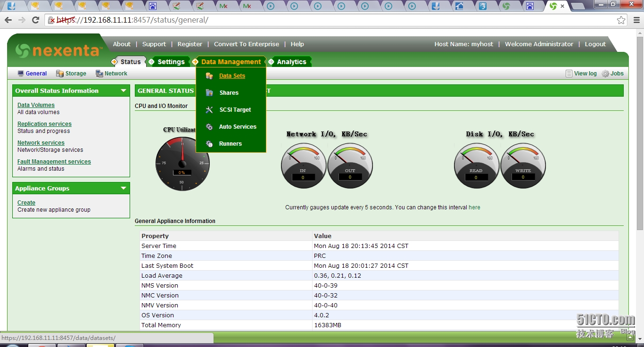Collapse the Overall Status Information panel
This screenshot has width=644, height=347.
pyautogui.click(x=124, y=91)
